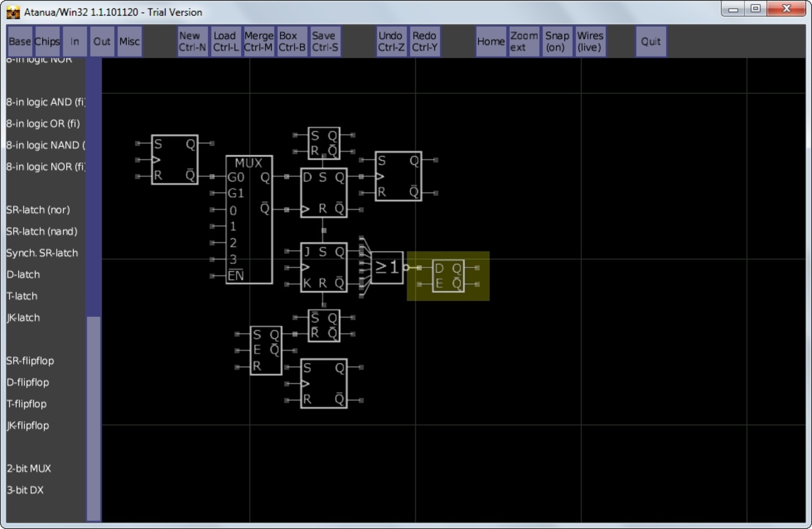Pick 8-in logic OR (fi) from list
Screen dimensions: 812x529
pos(43,124)
